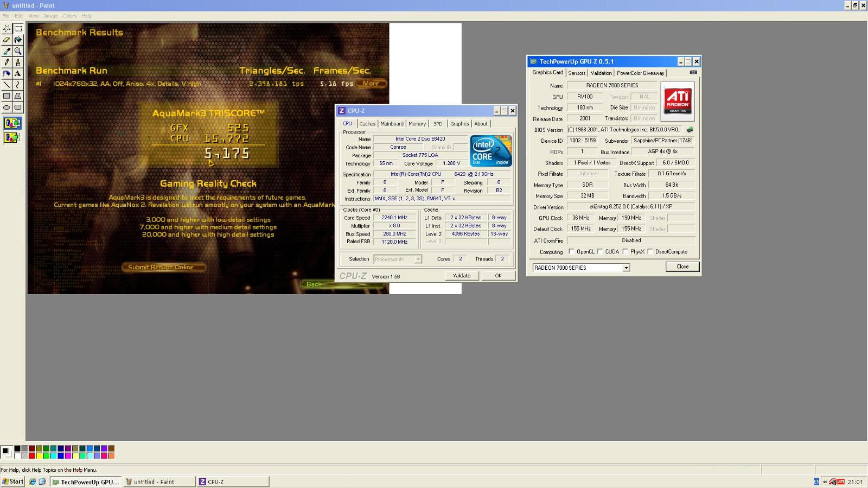Enable the OpenCL checkbox in GPU-Z
Screen dimensions: 868x488
coord(571,251)
